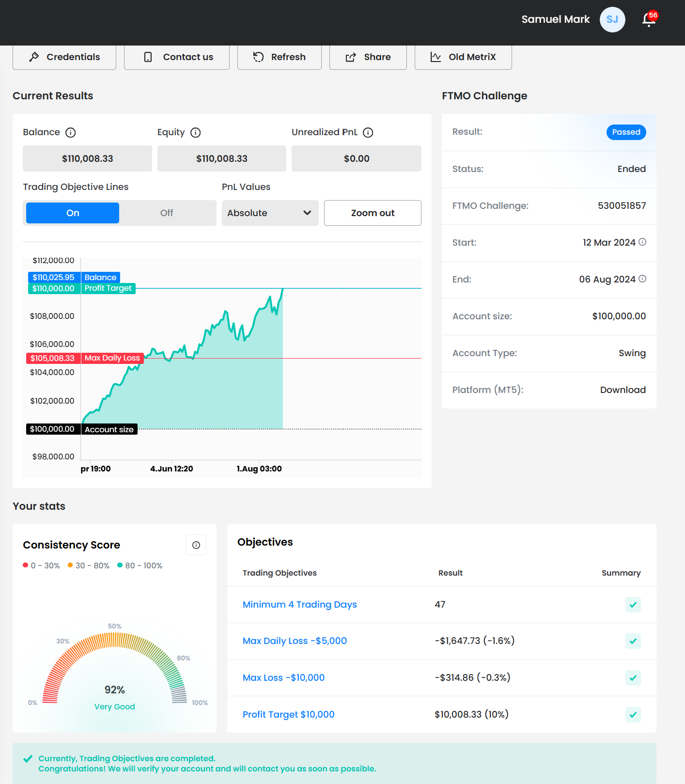Click the Max Daily Loss checkmark icon
The height and width of the screenshot is (784, 685).
633,641
